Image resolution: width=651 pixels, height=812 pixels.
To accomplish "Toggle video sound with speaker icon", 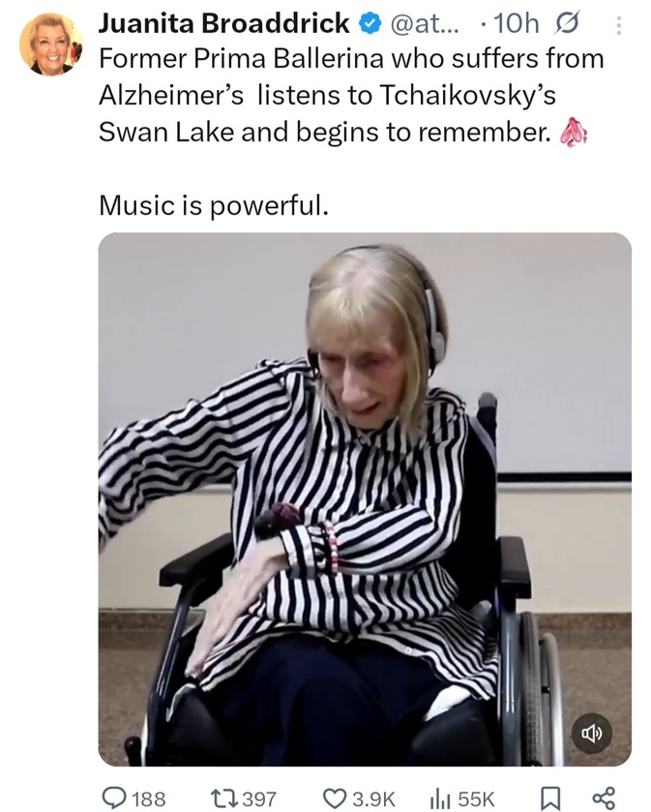I will coord(592,733).
